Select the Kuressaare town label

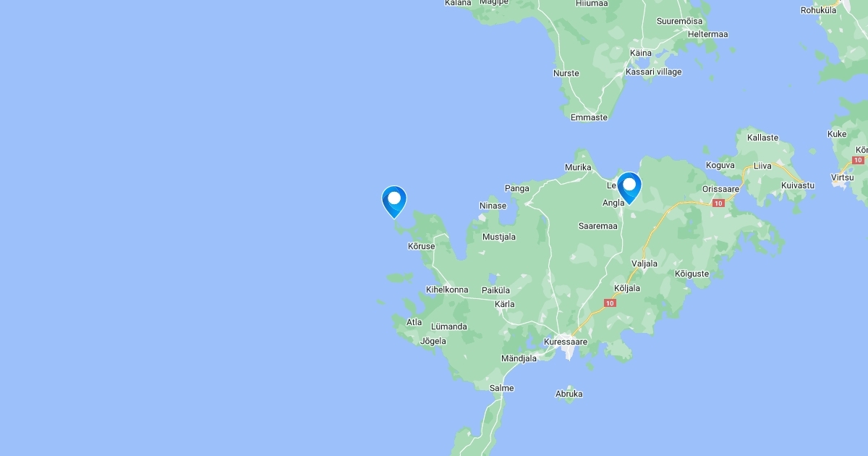point(566,342)
